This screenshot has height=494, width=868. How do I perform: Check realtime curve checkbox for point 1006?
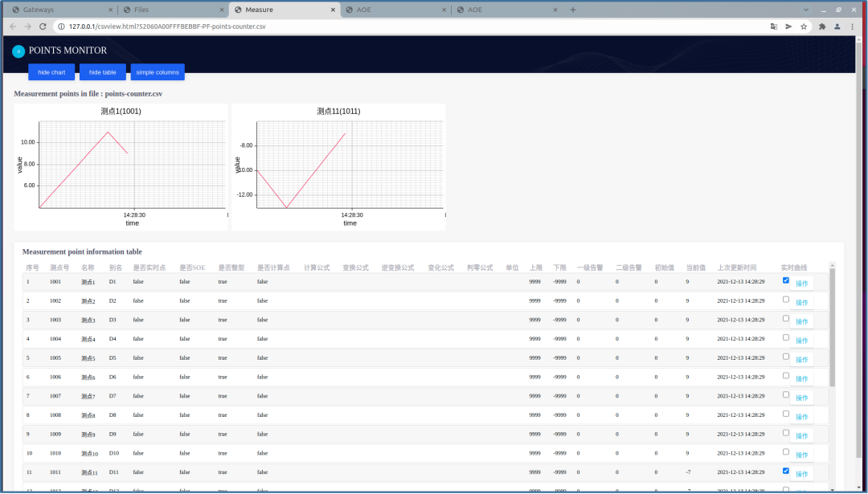coord(785,376)
